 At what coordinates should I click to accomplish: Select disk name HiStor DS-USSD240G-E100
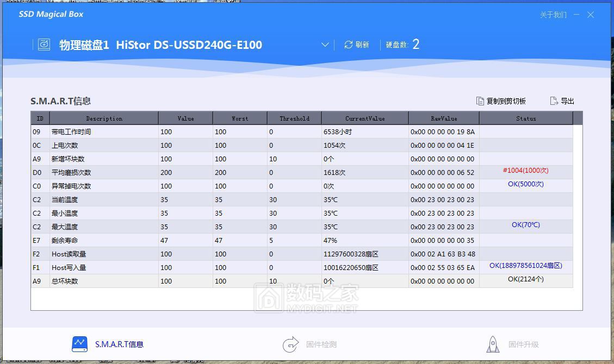189,45
